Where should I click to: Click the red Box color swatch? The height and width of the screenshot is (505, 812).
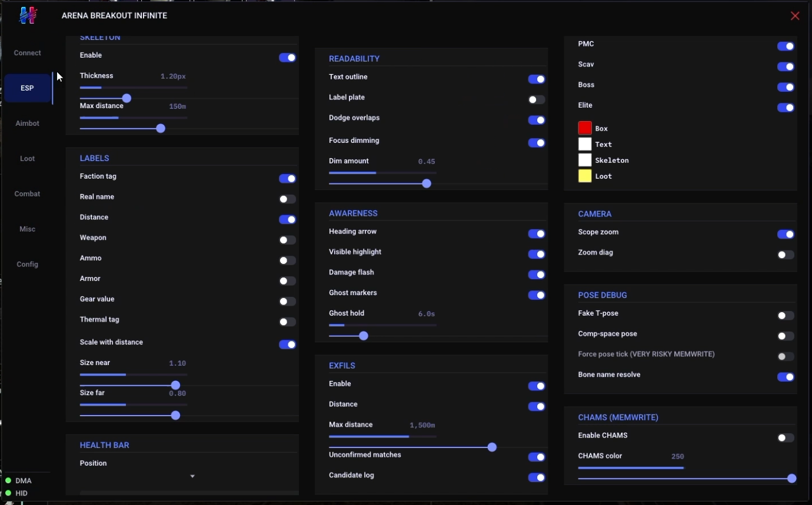(585, 128)
